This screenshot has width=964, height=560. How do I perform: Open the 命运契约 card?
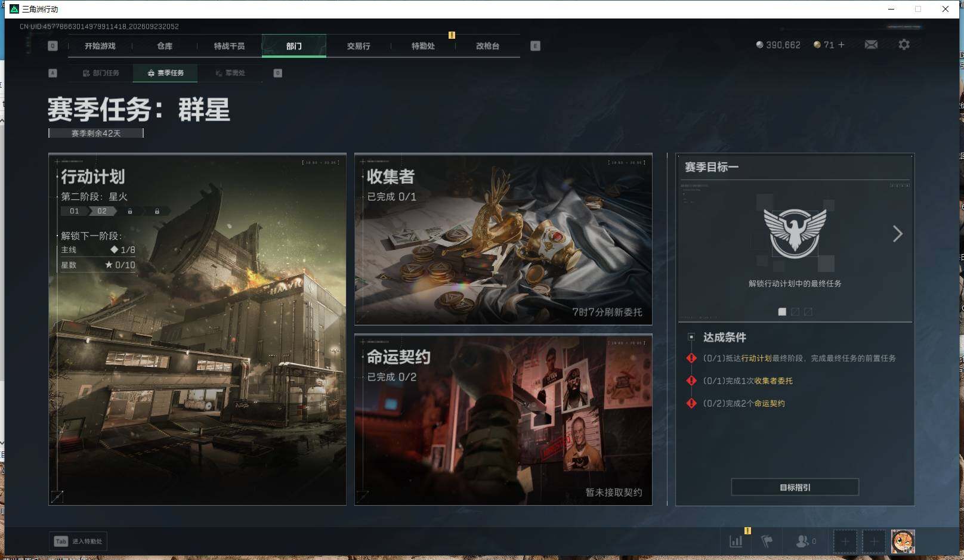pyautogui.click(x=503, y=420)
